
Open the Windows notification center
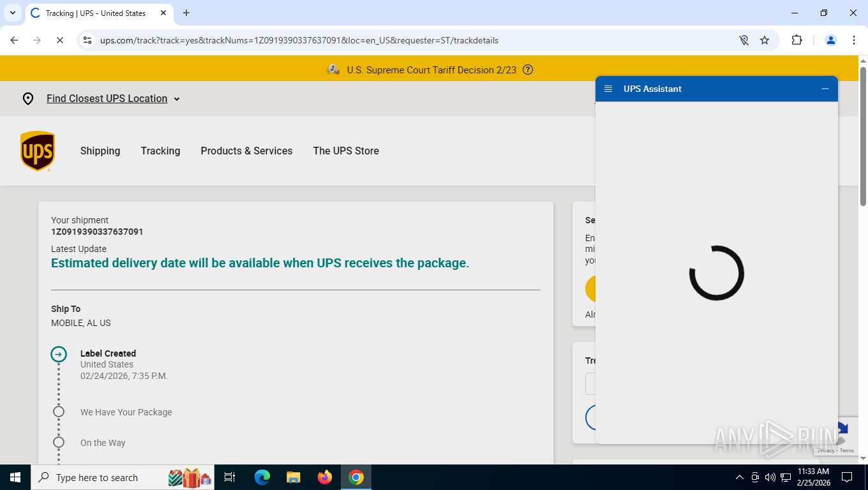tap(847, 477)
